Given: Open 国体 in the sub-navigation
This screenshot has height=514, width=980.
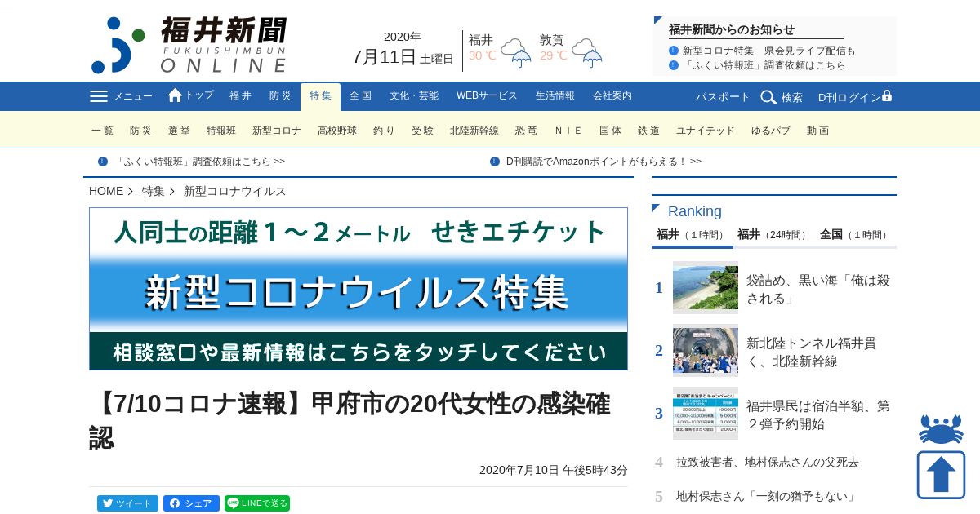Looking at the screenshot, I should point(611,131).
